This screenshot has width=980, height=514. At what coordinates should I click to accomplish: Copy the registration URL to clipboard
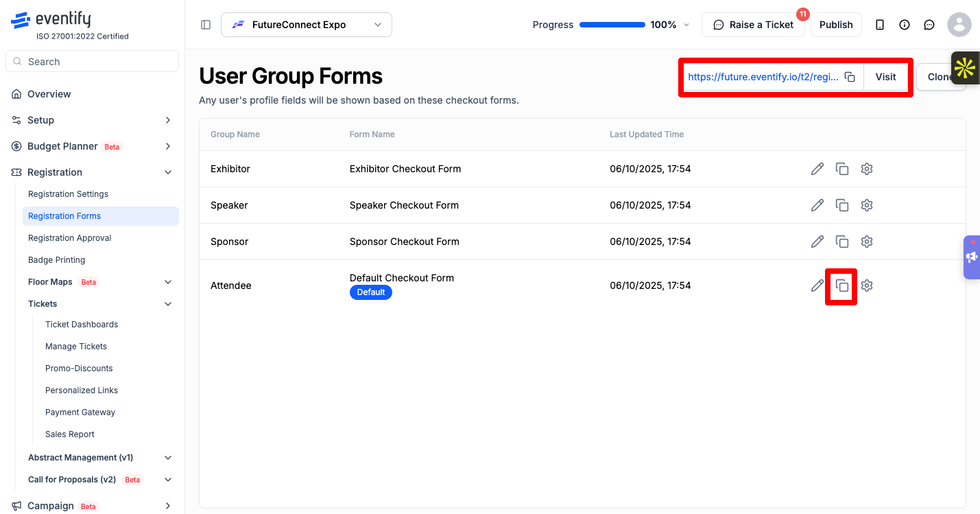pyautogui.click(x=850, y=77)
